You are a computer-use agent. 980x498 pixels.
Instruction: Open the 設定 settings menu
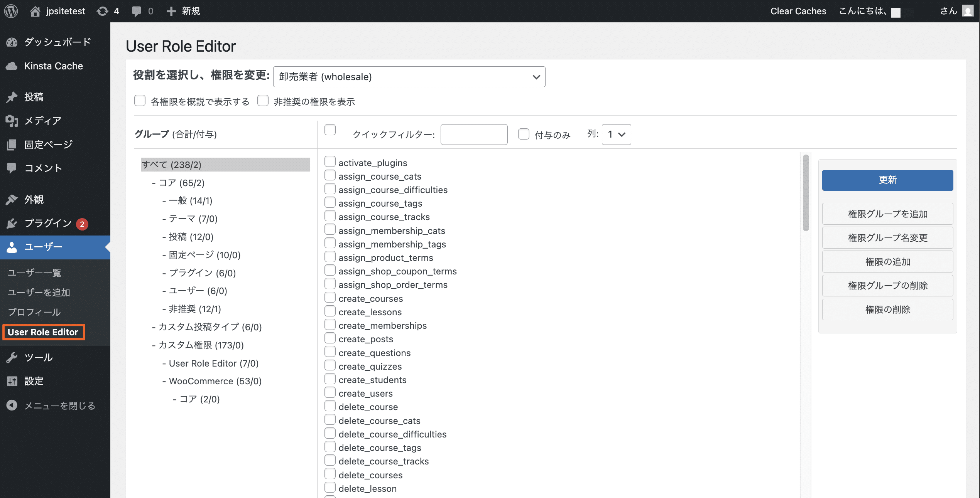[34, 381]
